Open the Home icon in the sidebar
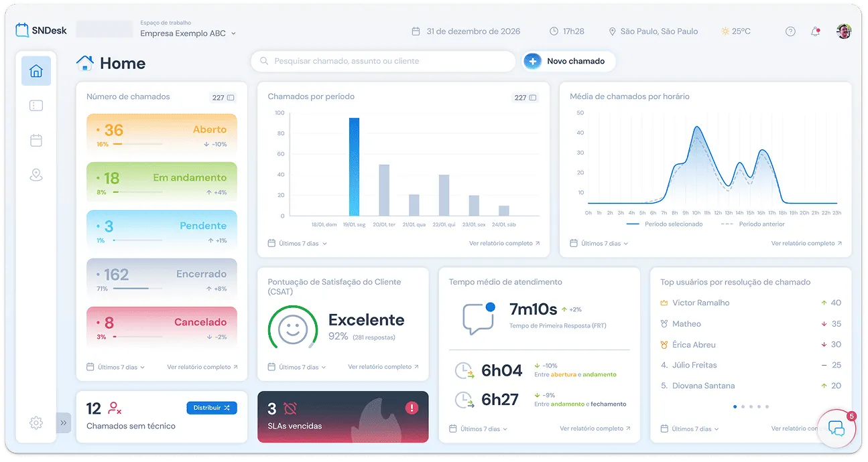 click(36, 71)
